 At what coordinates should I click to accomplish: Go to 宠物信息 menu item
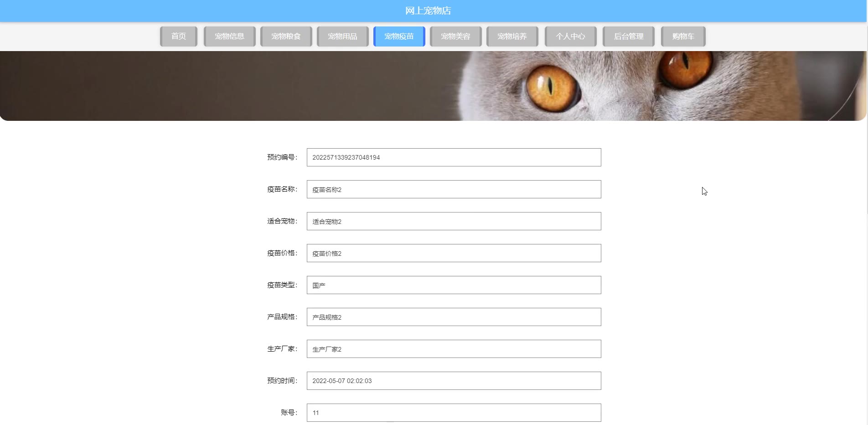pos(229,36)
